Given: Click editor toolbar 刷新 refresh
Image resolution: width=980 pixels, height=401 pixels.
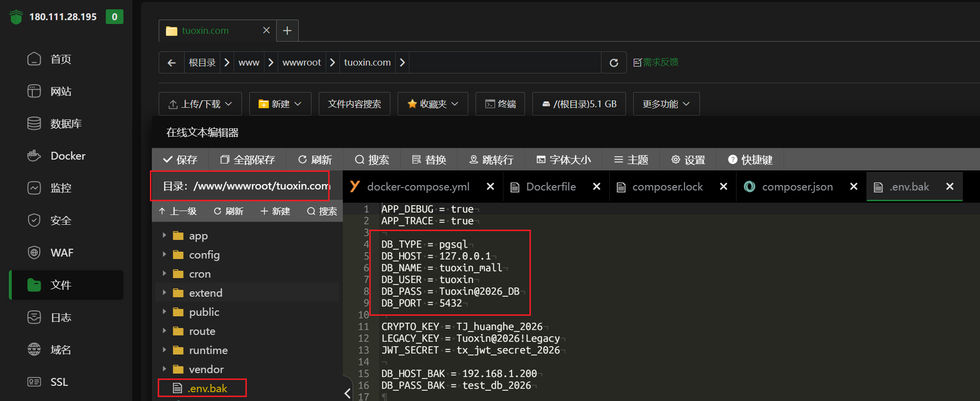Looking at the screenshot, I should pyautogui.click(x=315, y=160).
